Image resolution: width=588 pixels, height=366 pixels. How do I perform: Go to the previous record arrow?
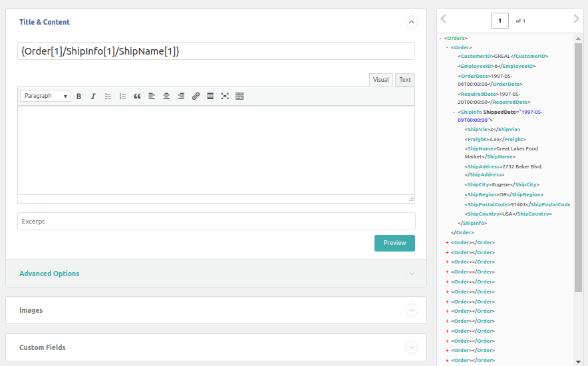pyautogui.click(x=444, y=19)
